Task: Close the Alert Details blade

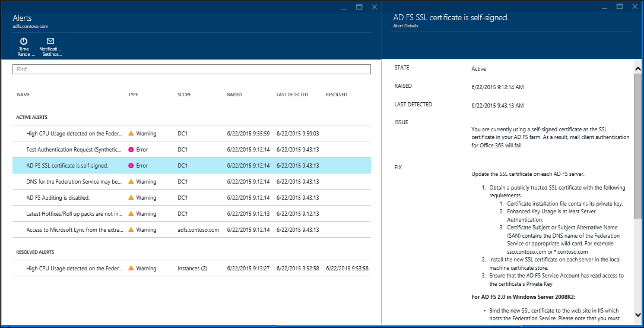Action: tap(634, 7)
